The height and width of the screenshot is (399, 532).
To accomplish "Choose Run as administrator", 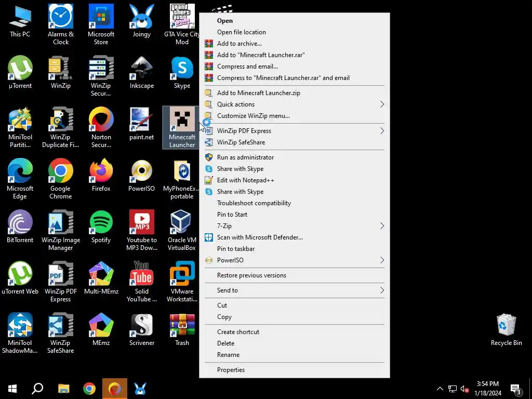I will pos(295,157).
